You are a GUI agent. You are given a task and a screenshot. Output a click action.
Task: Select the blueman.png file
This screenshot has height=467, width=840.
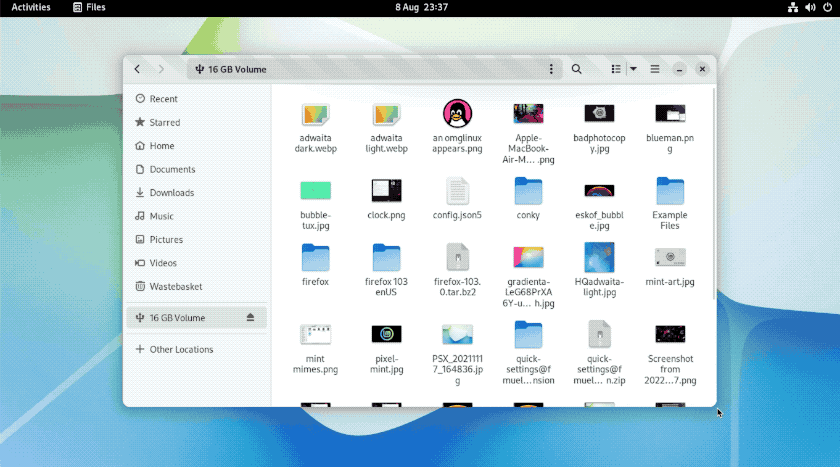point(670,127)
